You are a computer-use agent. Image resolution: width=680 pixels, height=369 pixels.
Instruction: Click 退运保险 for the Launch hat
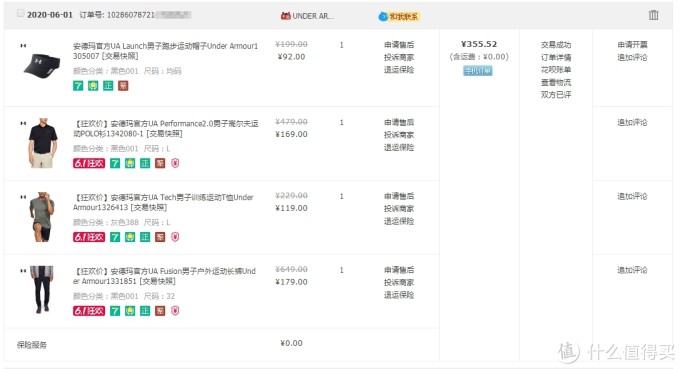399,69
